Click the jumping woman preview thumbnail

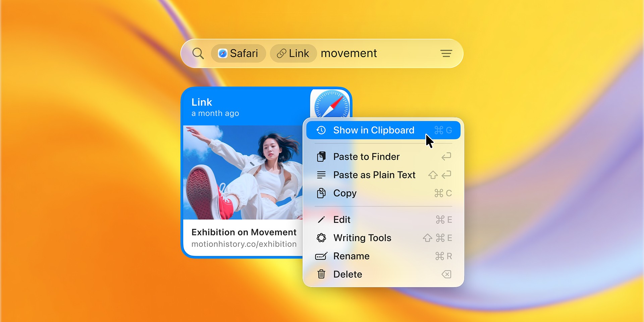point(243,172)
